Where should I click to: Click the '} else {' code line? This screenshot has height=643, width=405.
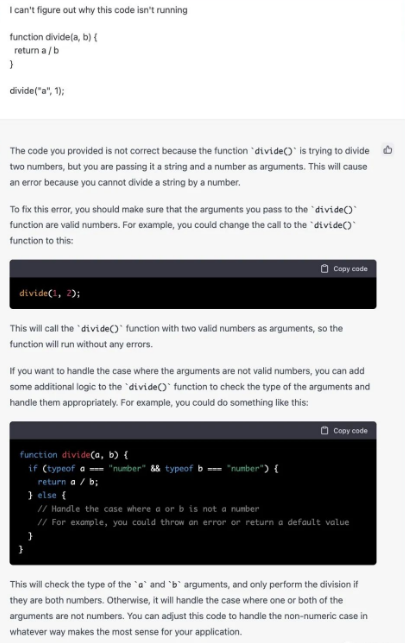click(x=47, y=495)
